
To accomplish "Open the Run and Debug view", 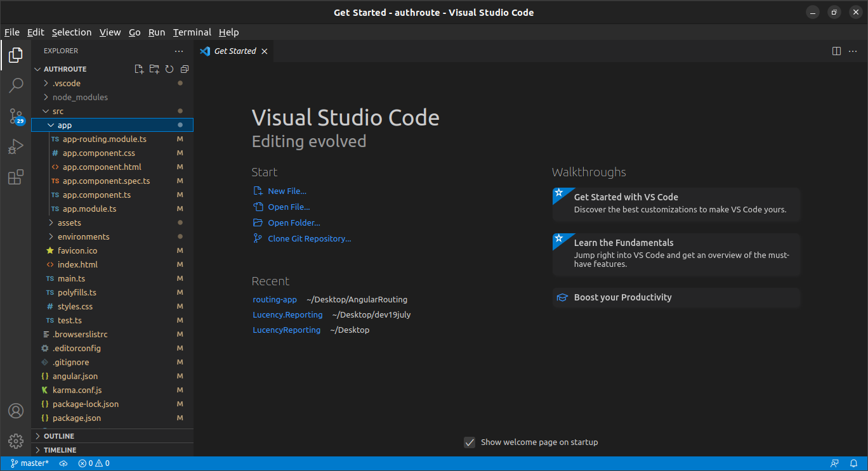I will (x=16, y=147).
